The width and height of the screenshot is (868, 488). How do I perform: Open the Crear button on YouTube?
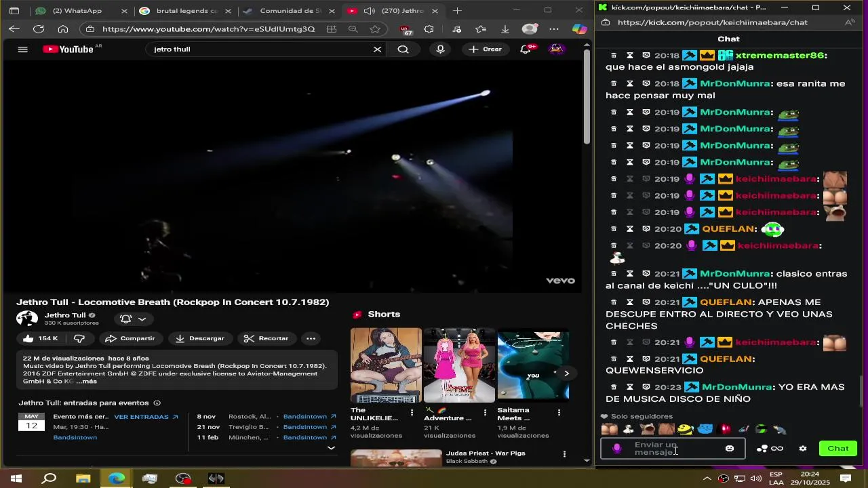point(485,49)
